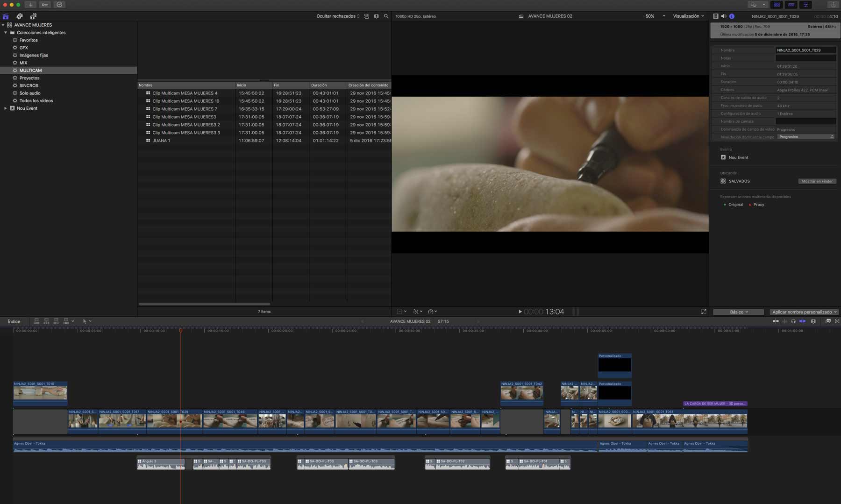The height and width of the screenshot is (504, 841).
Task: Sort browser by Nombre column header
Action: pos(186,85)
